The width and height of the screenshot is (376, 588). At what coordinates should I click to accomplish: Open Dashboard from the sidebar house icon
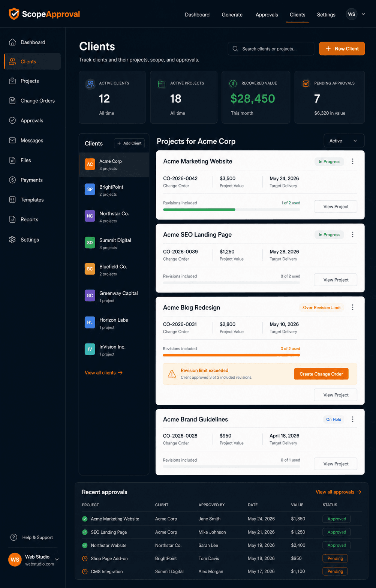pos(12,42)
